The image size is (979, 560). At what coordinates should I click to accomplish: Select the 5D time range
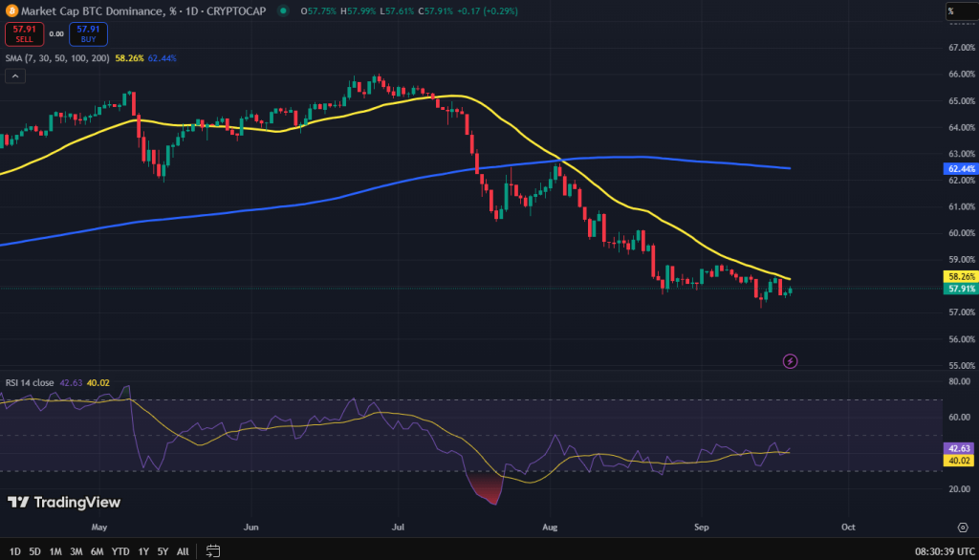35,551
